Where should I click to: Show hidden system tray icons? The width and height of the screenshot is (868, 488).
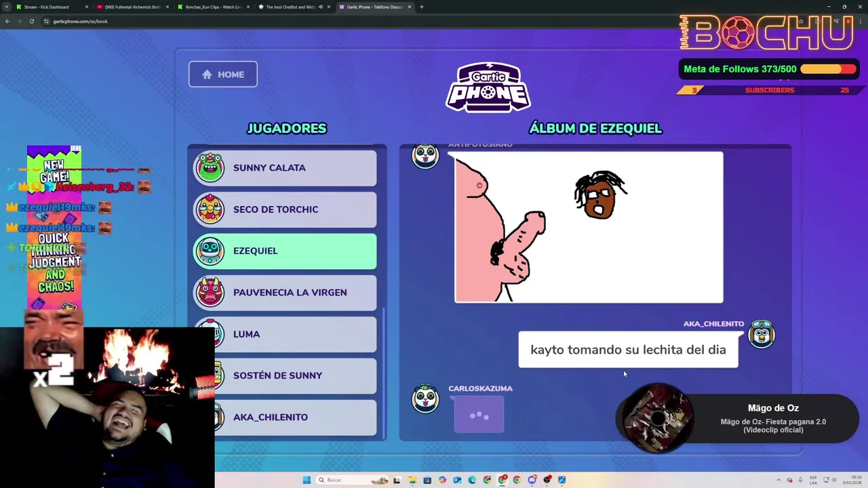tap(778, 480)
